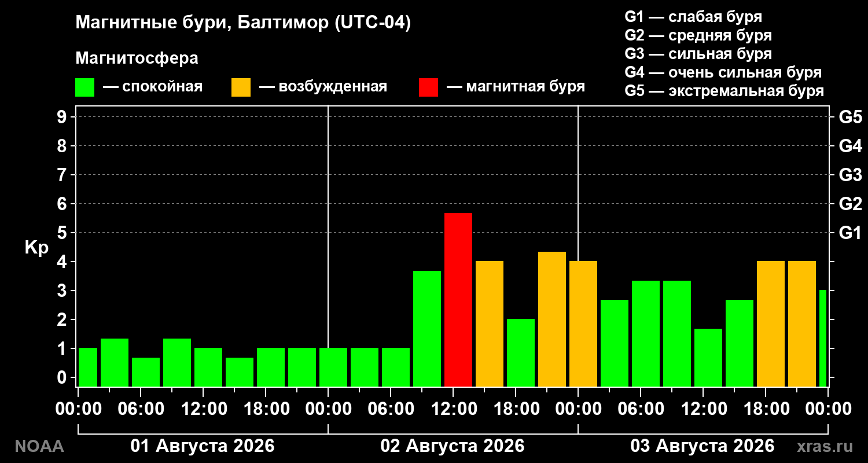The image size is (868, 463).
Task: Click the last orange bar on 03 Августа
Action: pos(802,324)
